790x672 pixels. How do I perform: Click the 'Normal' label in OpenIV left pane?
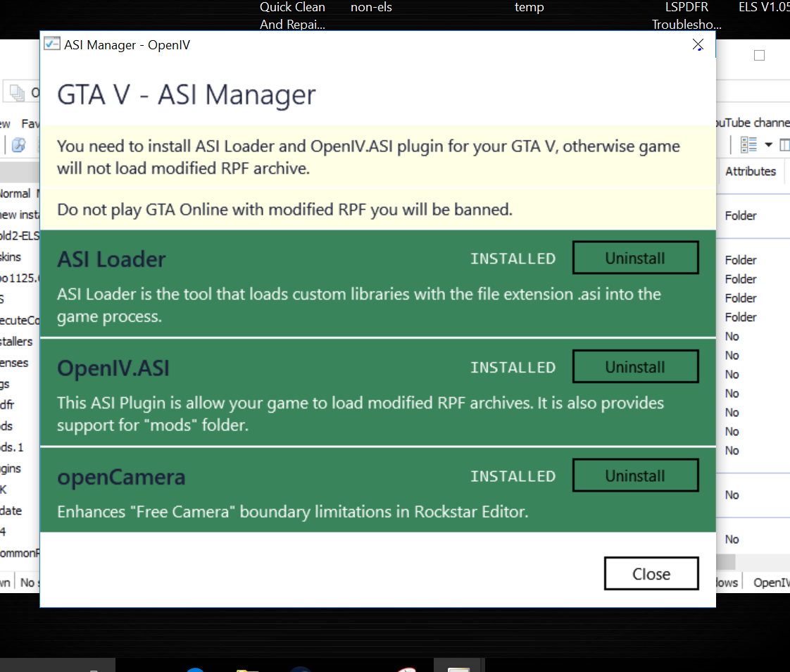point(15,194)
